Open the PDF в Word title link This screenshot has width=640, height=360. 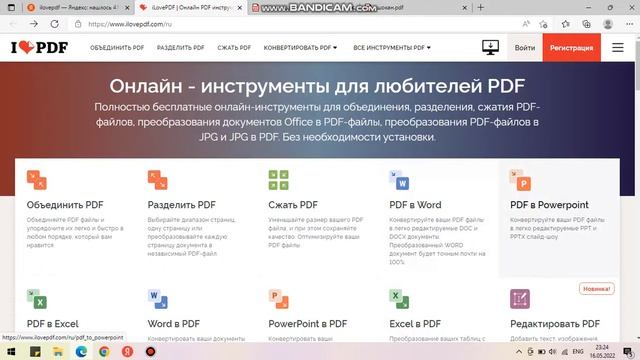415,205
